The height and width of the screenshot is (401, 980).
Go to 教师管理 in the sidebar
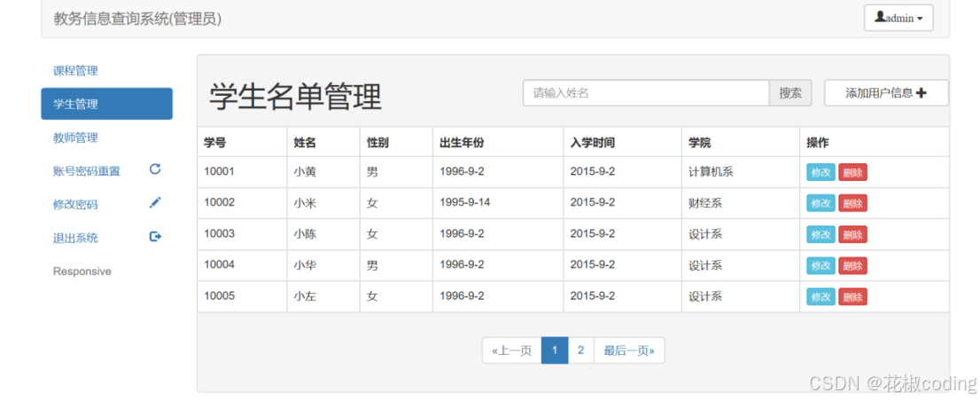point(75,138)
